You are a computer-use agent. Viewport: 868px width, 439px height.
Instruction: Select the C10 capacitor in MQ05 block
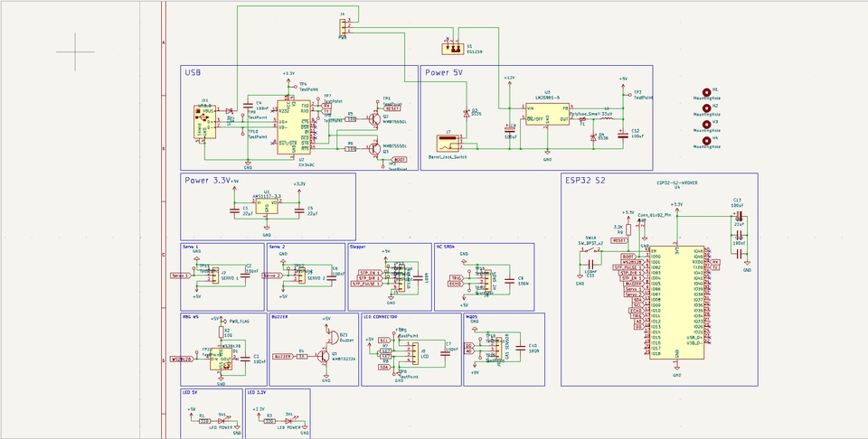pos(520,348)
